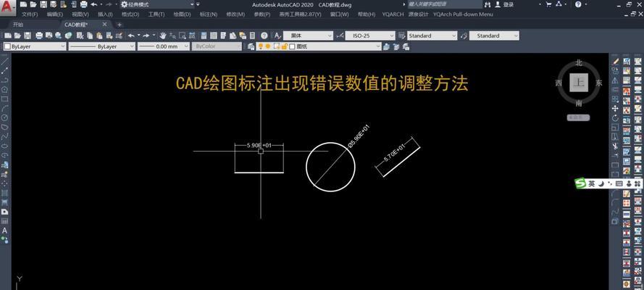
Task: Open the Text Style manager icon
Action: (x=277, y=36)
